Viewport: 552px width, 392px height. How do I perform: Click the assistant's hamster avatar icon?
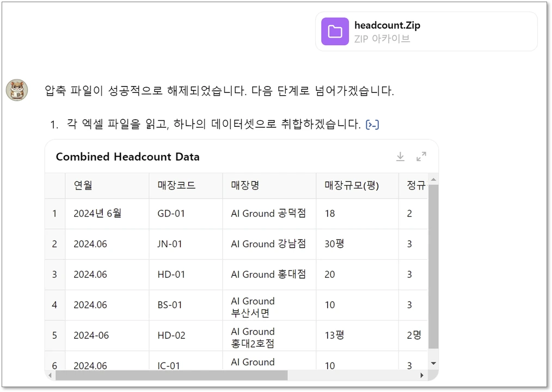coord(17,90)
